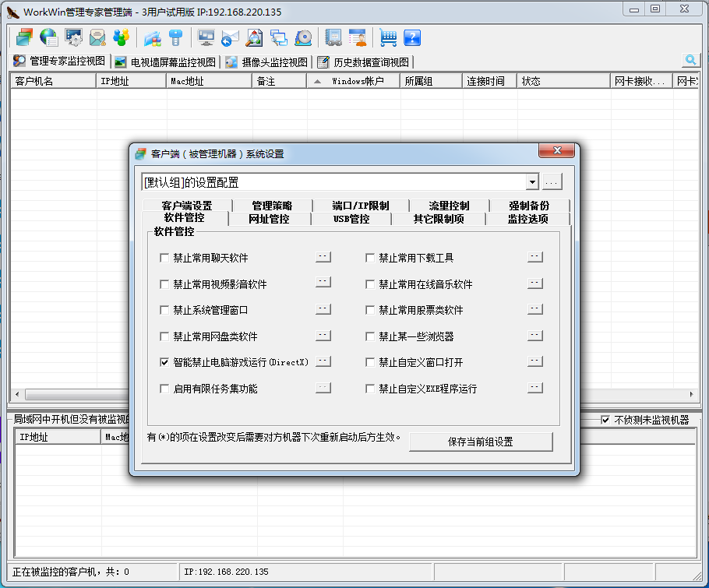Select the three-users group icon in toolbar
Image resolution: width=709 pixels, height=588 pixels.
123,37
